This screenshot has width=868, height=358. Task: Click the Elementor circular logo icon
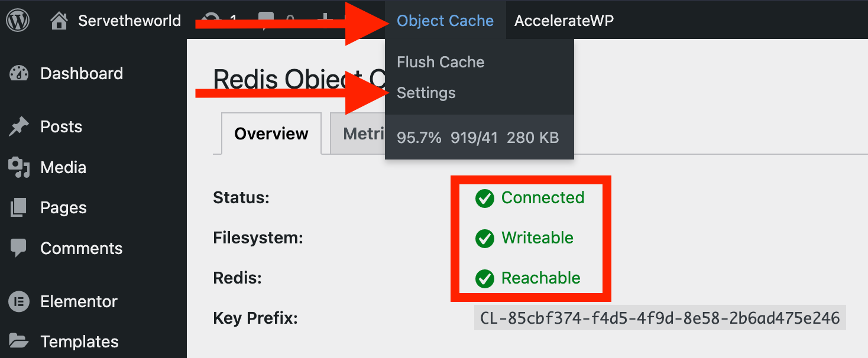click(19, 302)
